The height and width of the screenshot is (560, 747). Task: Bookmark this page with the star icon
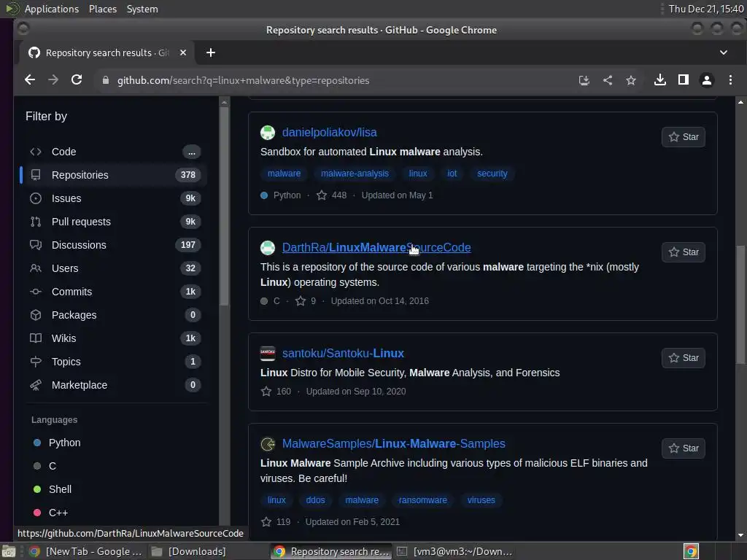click(x=631, y=80)
